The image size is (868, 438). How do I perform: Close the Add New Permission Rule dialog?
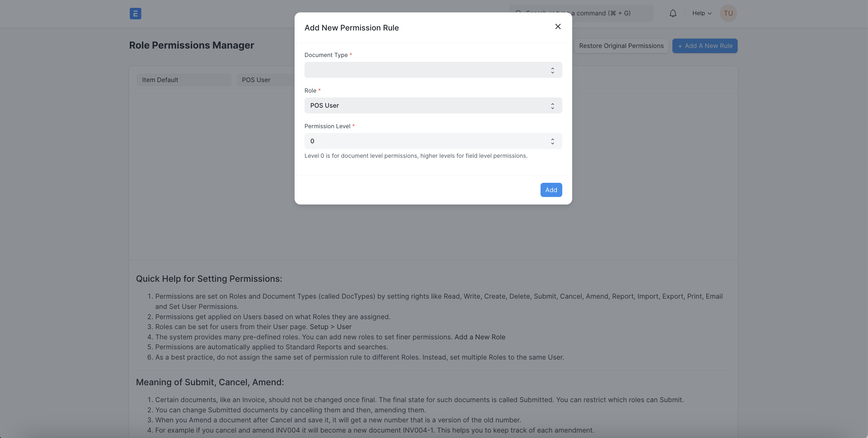tap(558, 27)
